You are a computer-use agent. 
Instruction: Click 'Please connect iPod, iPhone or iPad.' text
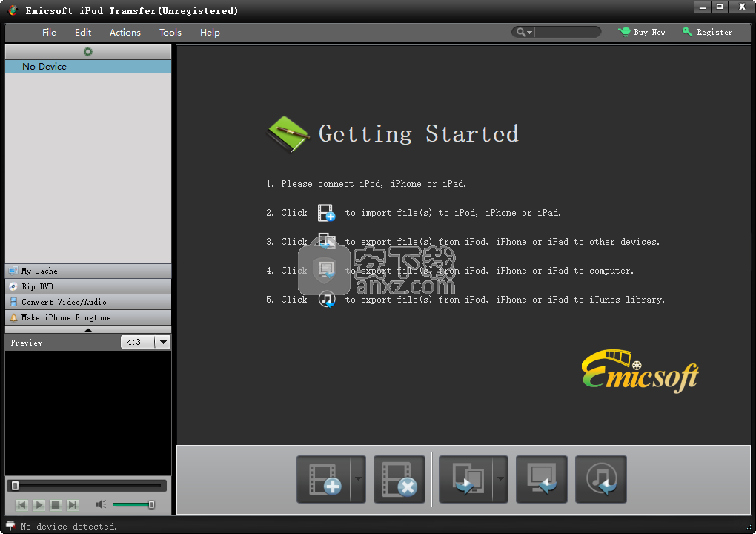coord(374,184)
